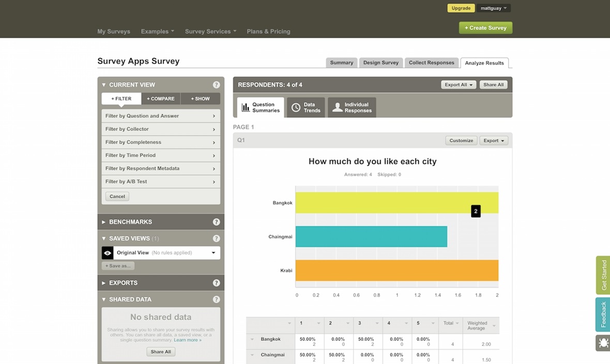Viewport: 610px width, 364px height.
Task: Follow the Learn more link
Action: click(x=188, y=340)
